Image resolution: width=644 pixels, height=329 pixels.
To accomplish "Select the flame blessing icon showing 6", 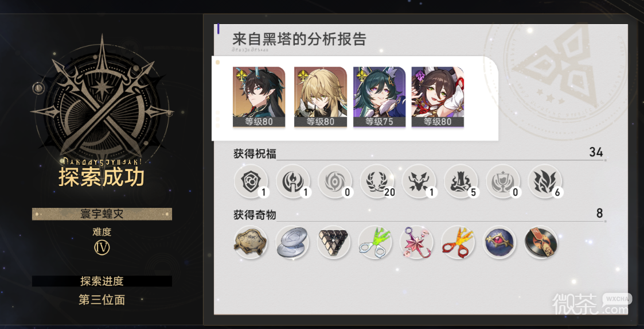I will click(x=545, y=181).
